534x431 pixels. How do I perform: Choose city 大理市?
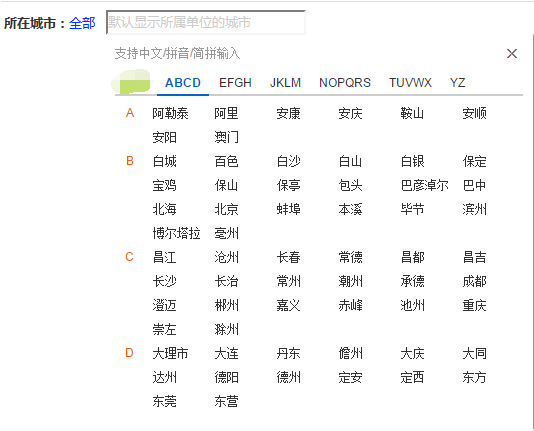pos(170,353)
